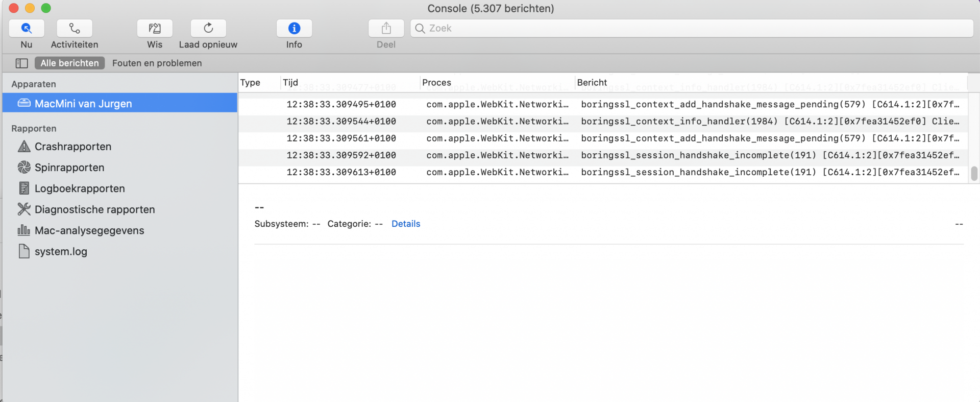Click the Tijd column header
The width and height of the screenshot is (980, 402).
pos(290,83)
